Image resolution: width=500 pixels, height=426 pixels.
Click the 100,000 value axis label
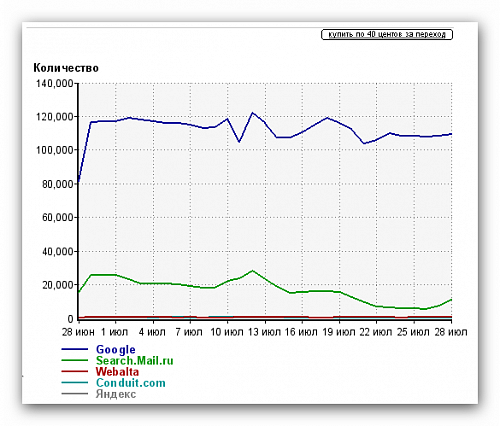click(x=55, y=150)
